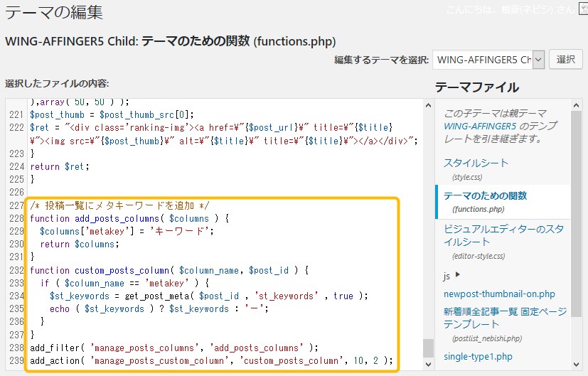Follow the WING-AFFINGER5 parent theme link
588x376 pixels.
click(479, 126)
